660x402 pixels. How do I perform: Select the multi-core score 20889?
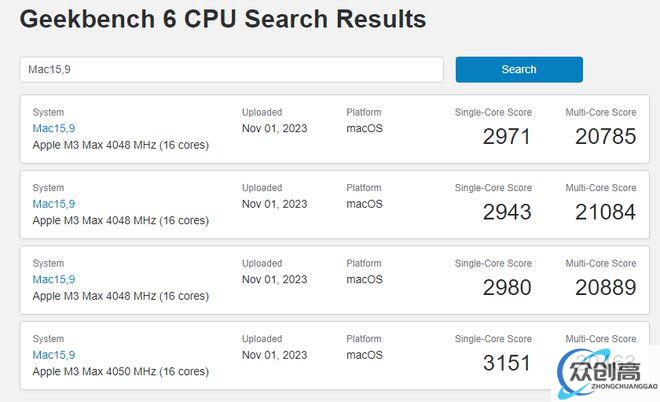605,288
